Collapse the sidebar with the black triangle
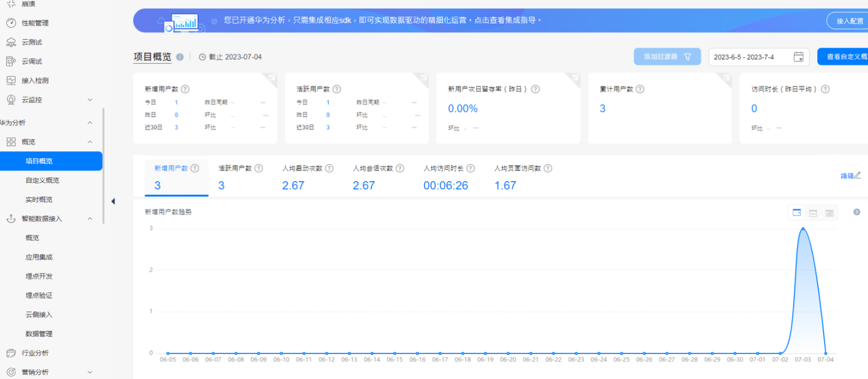This screenshot has width=868, height=379. tap(113, 202)
